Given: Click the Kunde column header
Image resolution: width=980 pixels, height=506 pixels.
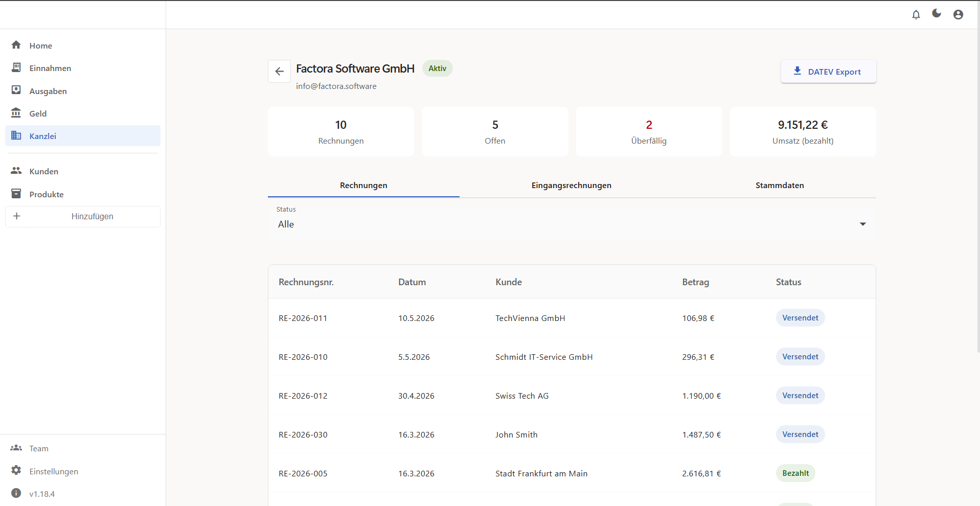Looking at the screenshot, I should click(x=509, y=282).
